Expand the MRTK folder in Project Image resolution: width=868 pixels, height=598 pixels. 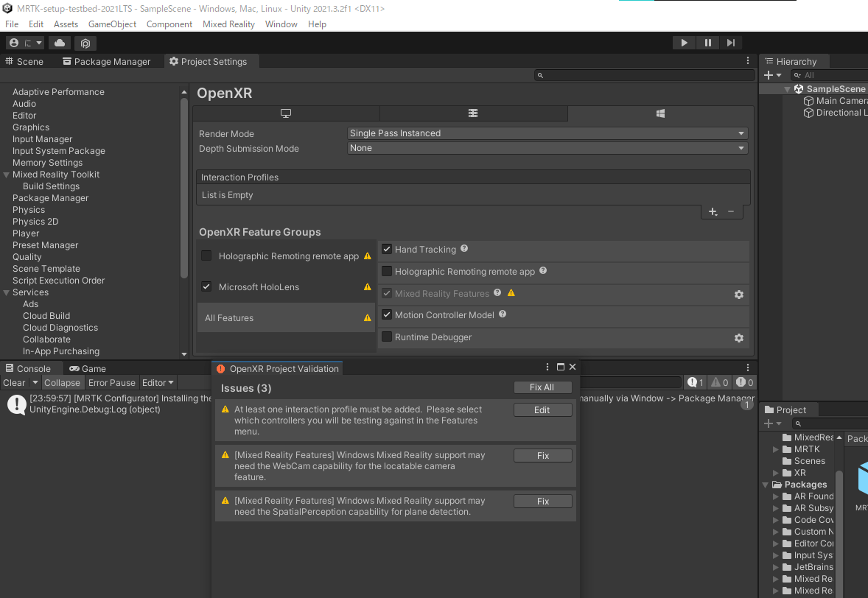click(x=776, y=450)
